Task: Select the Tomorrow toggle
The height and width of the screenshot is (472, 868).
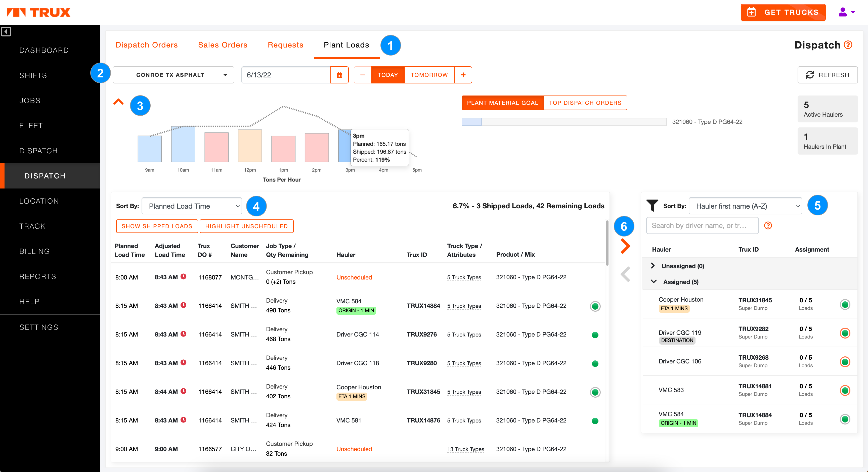Action: point(429,75)
